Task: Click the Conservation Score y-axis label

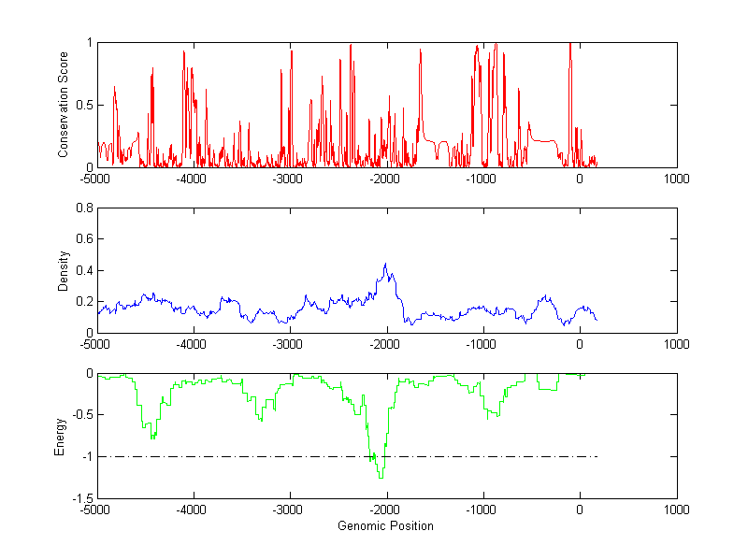Action: point(64,105)
